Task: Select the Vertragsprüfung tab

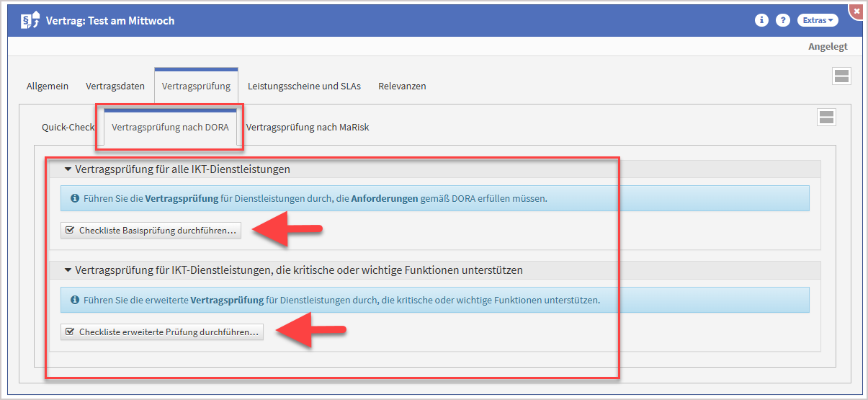Action: [196, 86]
